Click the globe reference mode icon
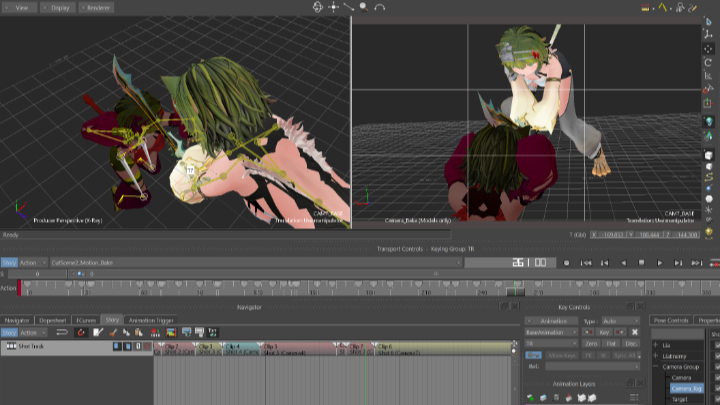The width and height of the screenshot is (720, 405). pyautogui.click(x=709, y=121)
